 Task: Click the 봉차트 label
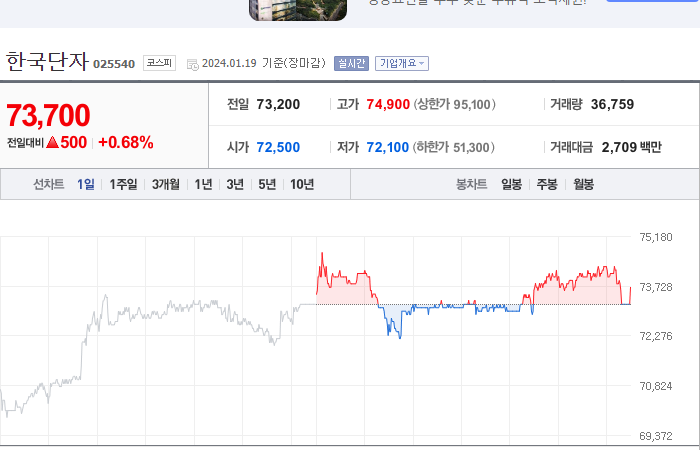(x=471, y=184)
